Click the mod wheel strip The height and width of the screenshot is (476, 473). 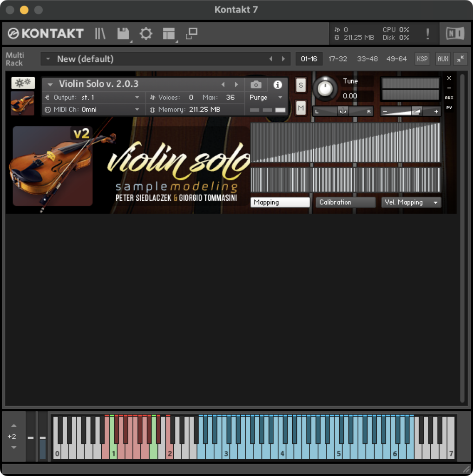43,437
